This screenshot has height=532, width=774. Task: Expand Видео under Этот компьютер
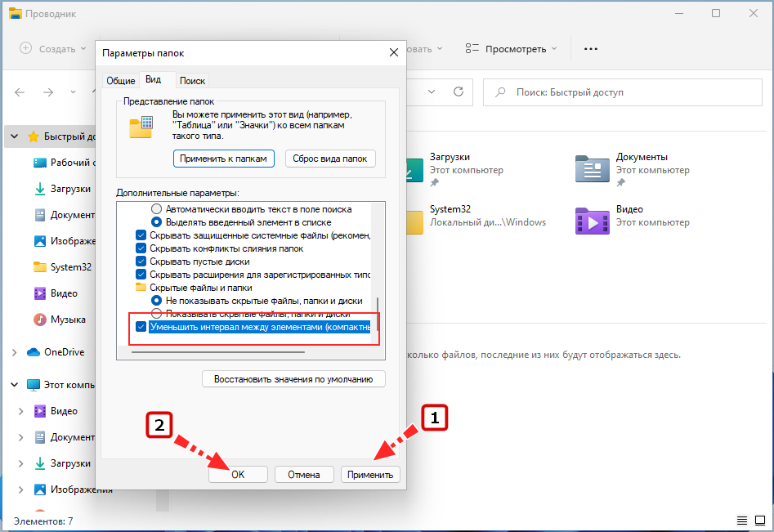click(x=20, y=411)
